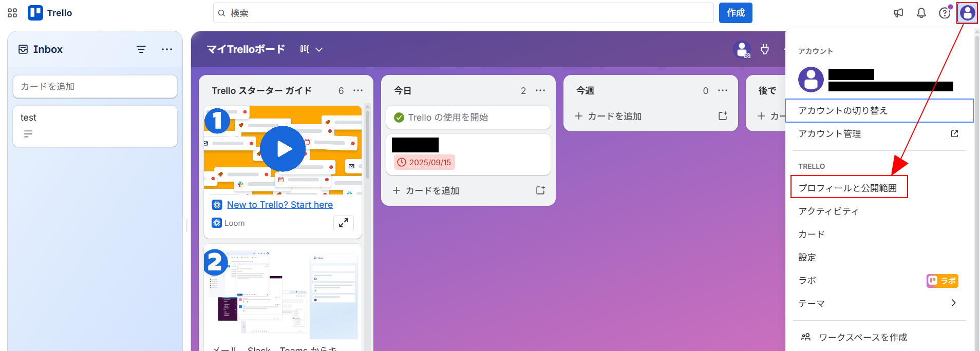Select アカウントの切り替え menu item
This screenshot has width=980, height=351.
pos(879,111)
